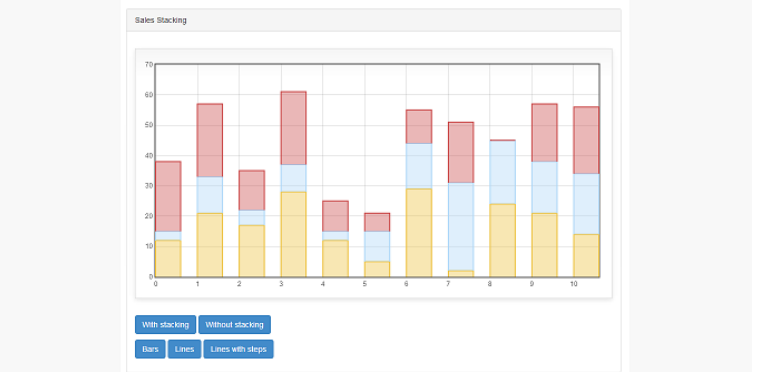757x372 pixels.
Task: Click the blue segment of bar 8
Action: 503,172
